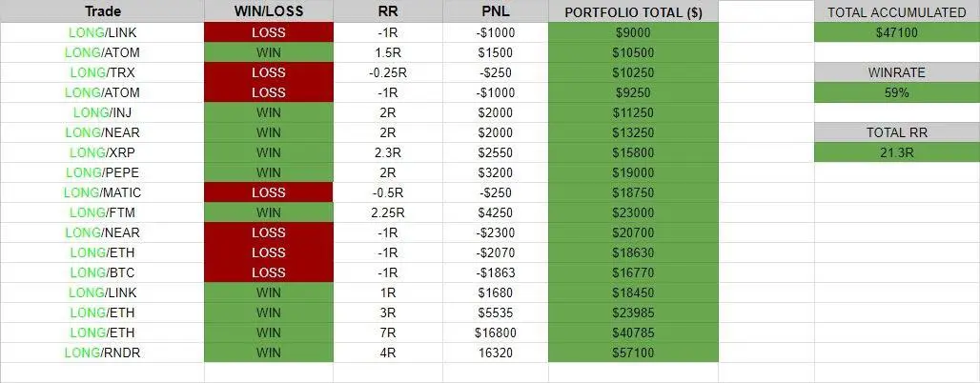The width and height of the screenshot is (980, 383).
Task: Select the Trade column header cell
Action: click(103, 11)
